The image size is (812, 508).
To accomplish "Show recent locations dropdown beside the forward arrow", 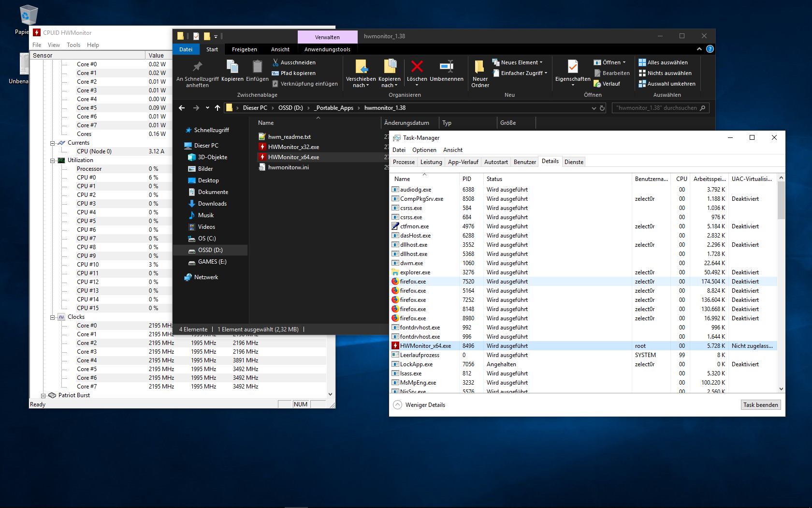I will pos(207,108).
